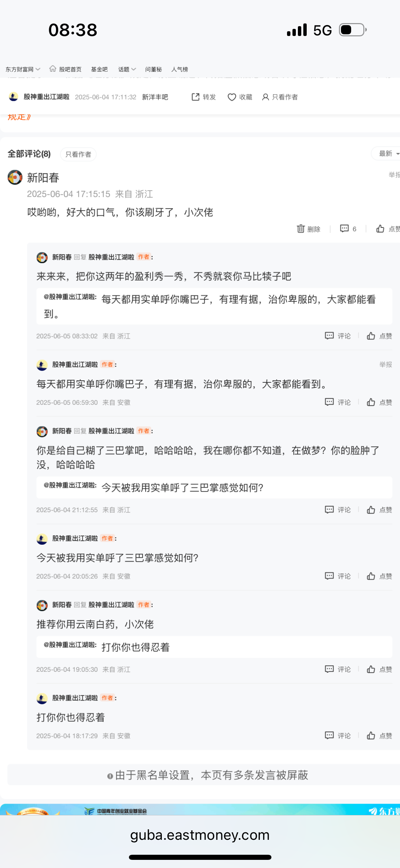Image resolution: width=400 pixels, height=868 pixels.
Task: Open the 新洋丰吧 forum link
Action: 155,97
